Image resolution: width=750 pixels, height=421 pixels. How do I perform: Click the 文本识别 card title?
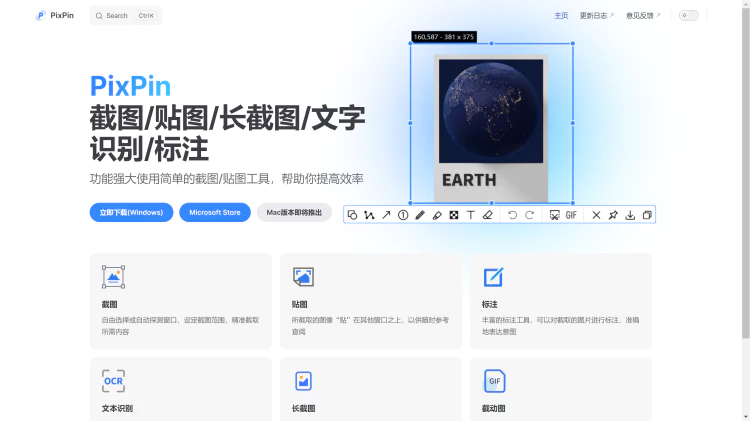(117, 408)
